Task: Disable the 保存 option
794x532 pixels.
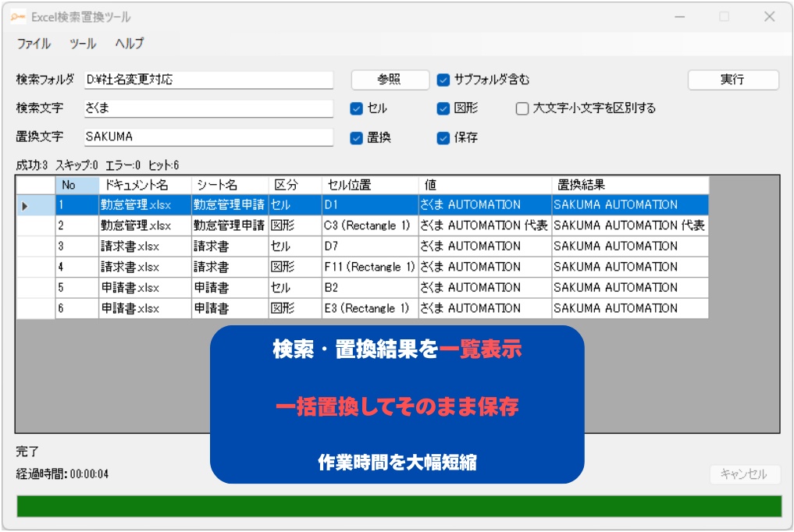Action: click(444, 137)
